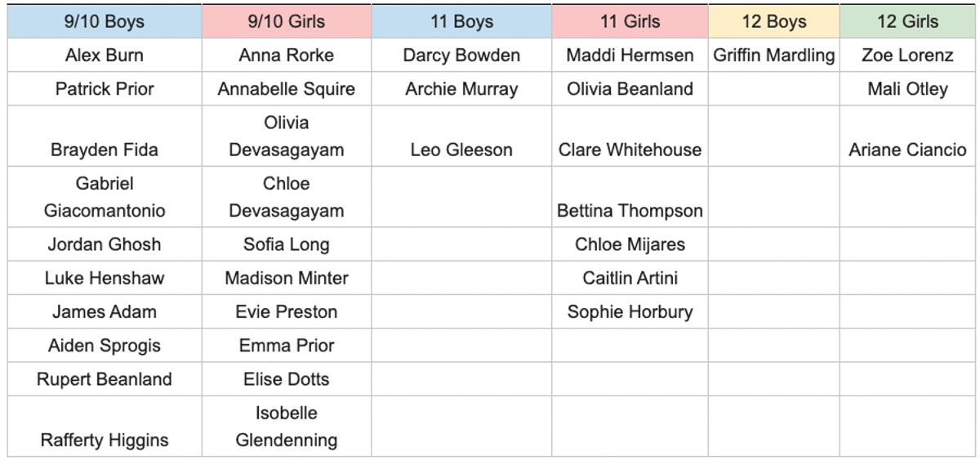The height and width of the screenshot is (461, 980).
Task: Select the Ariane Ciancio cell
Action: point(907,150)
